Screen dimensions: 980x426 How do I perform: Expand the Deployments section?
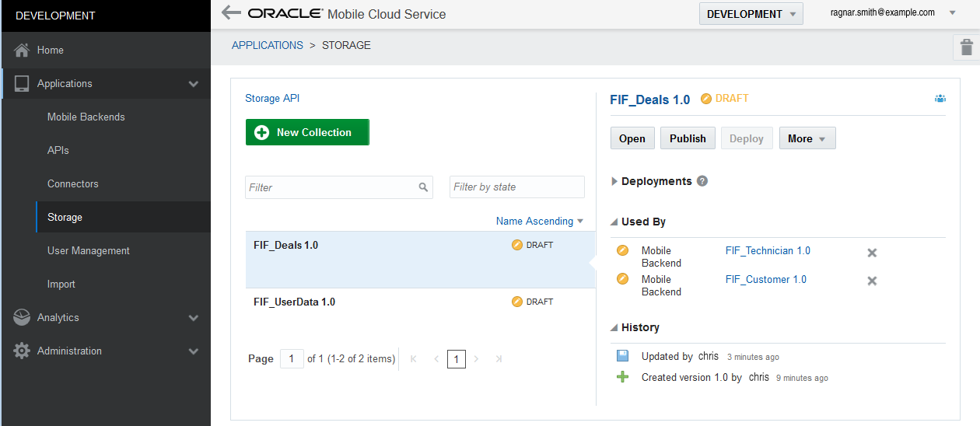[614, 181]
